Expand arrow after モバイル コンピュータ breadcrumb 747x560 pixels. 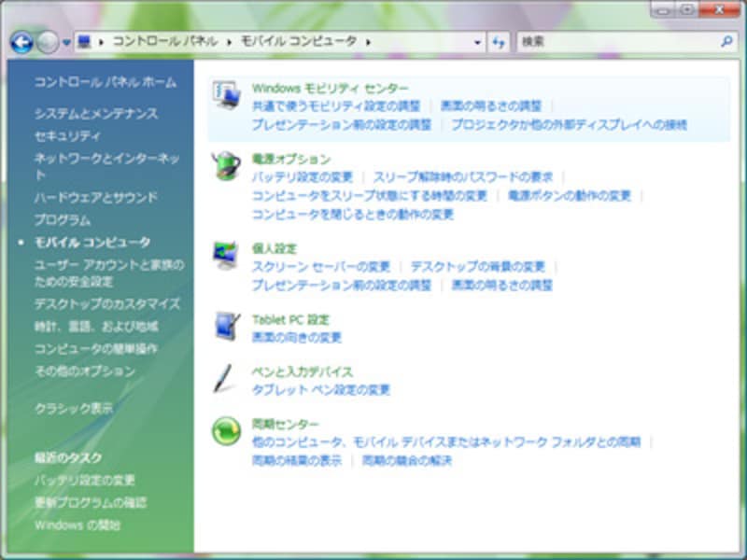click(x=369, y=42)
